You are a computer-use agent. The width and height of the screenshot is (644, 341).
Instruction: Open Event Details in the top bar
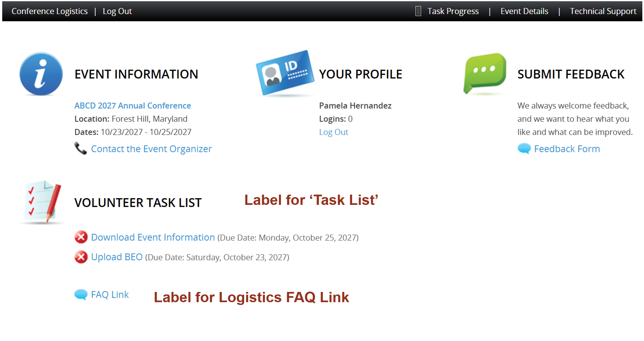(524, 11)
